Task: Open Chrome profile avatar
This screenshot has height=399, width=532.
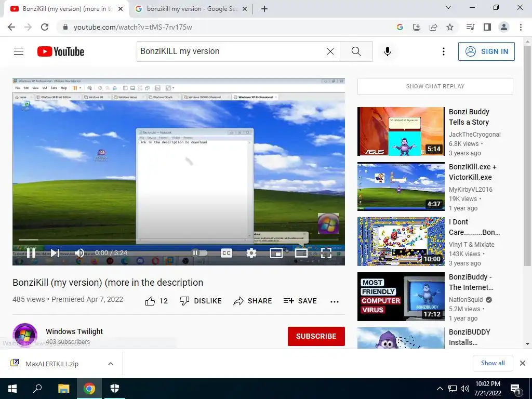Action: 504,27
